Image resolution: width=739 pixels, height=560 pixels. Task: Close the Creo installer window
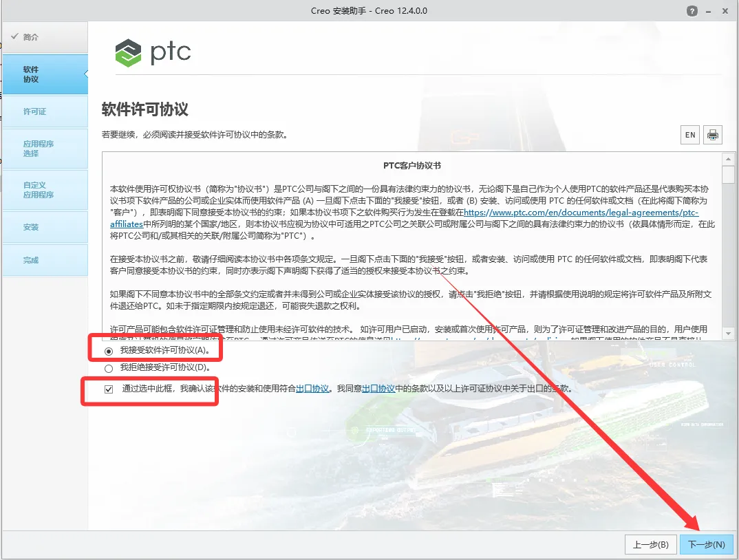725,11
